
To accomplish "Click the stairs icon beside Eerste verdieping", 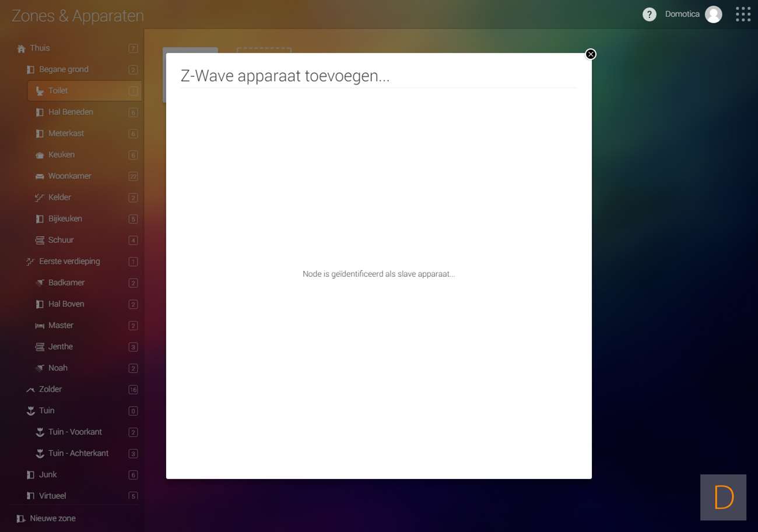I will point(30,262).
